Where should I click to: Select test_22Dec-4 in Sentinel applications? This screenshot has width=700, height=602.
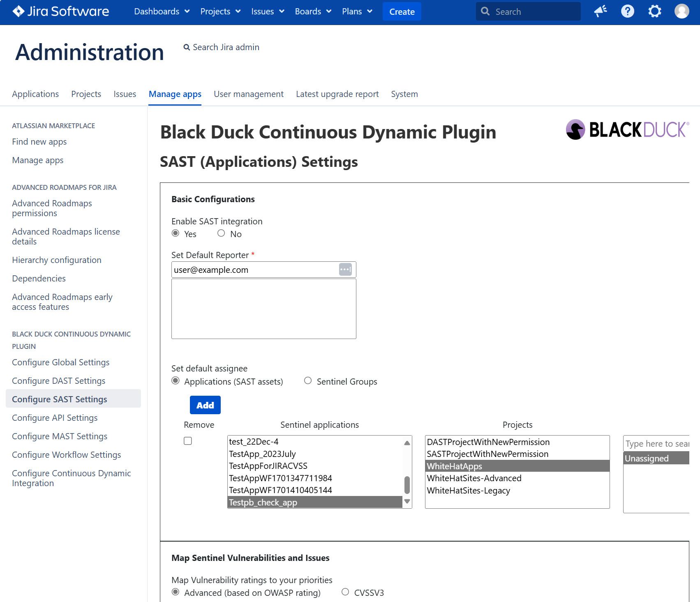coord(314,442)
